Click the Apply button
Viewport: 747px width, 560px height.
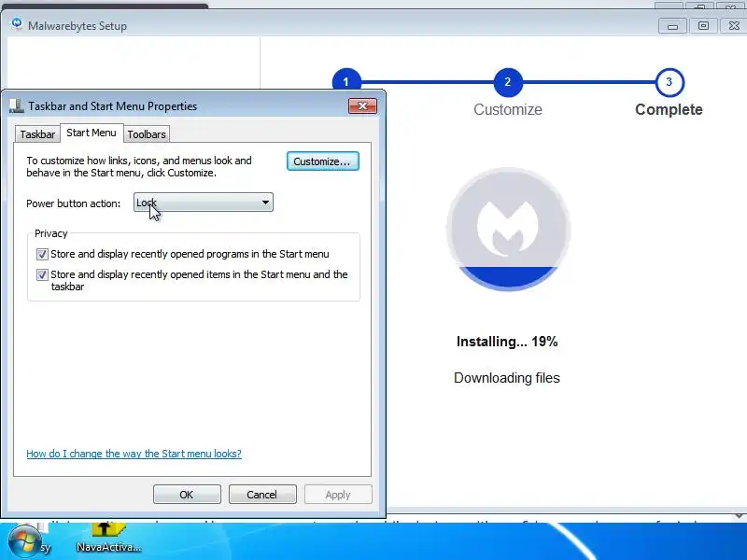tap(338, 495)
